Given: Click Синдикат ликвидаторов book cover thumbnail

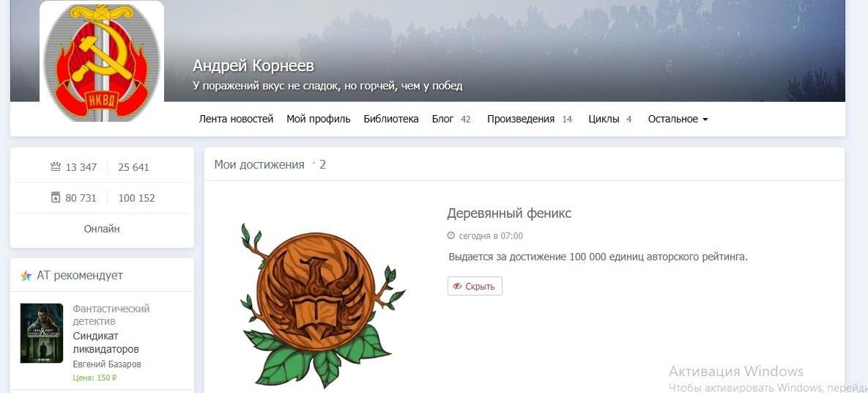Looking at the screenshot, I should pos(42,333).
